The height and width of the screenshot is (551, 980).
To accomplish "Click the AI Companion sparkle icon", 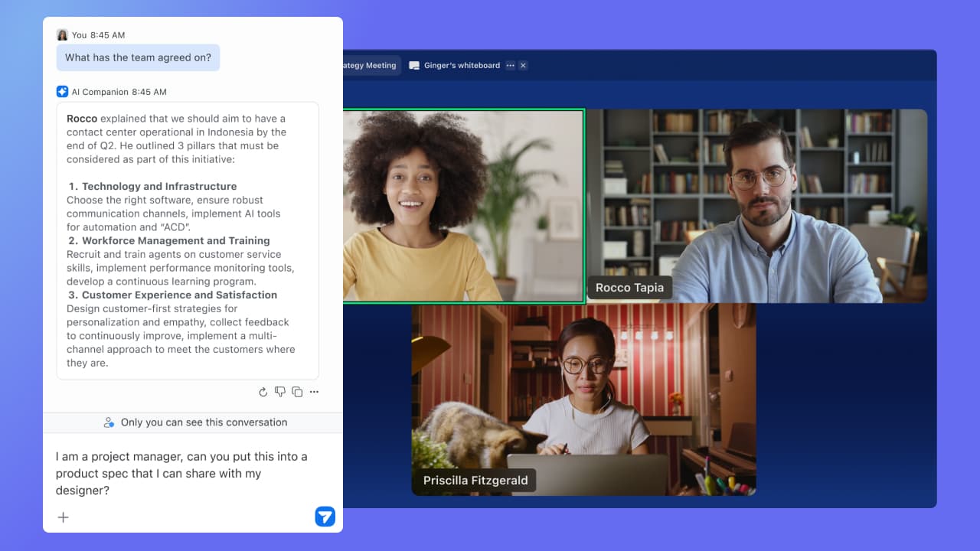I will 62,92.
